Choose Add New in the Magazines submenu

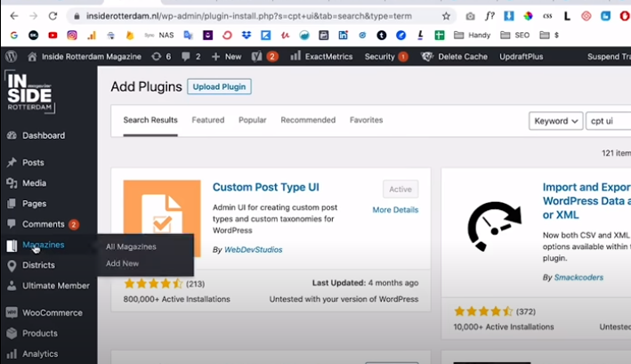coord(122,263)
